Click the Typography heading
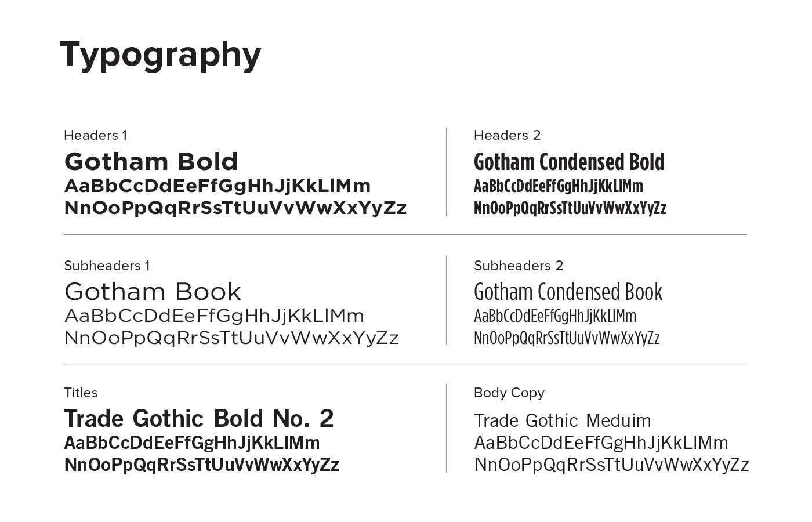 pos(161,56)
